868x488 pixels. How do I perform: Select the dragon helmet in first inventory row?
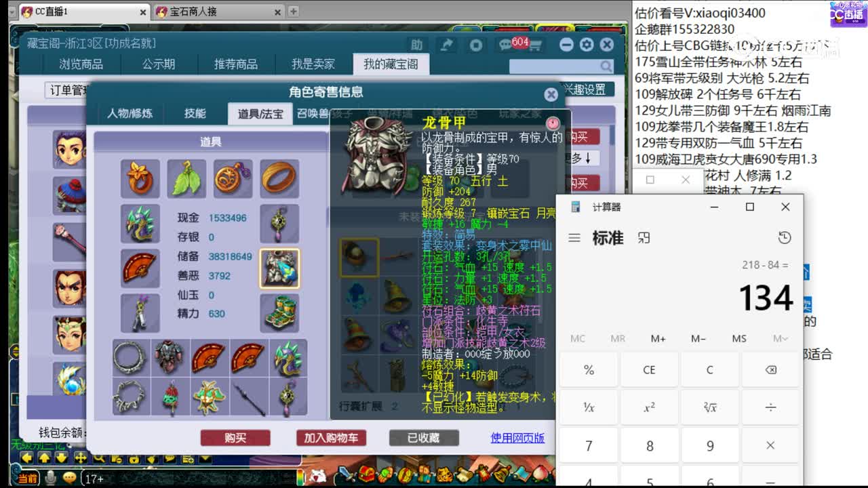click(287, 357)
